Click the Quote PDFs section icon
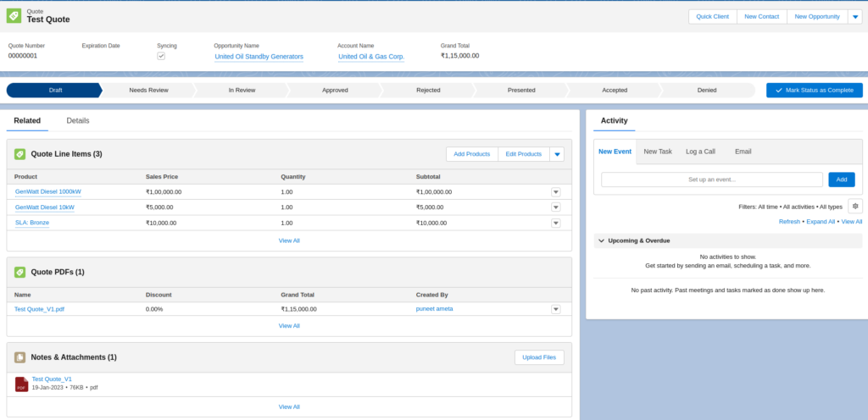 [19, 272]
